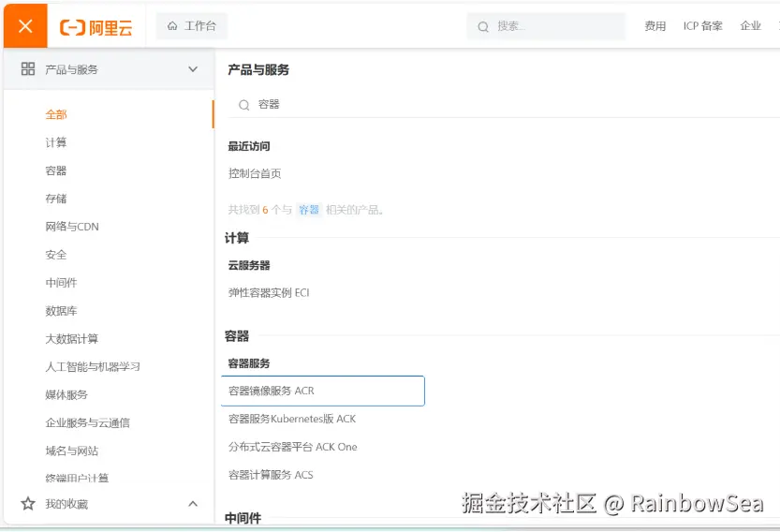Open the ICP 备案 menu

702,26
